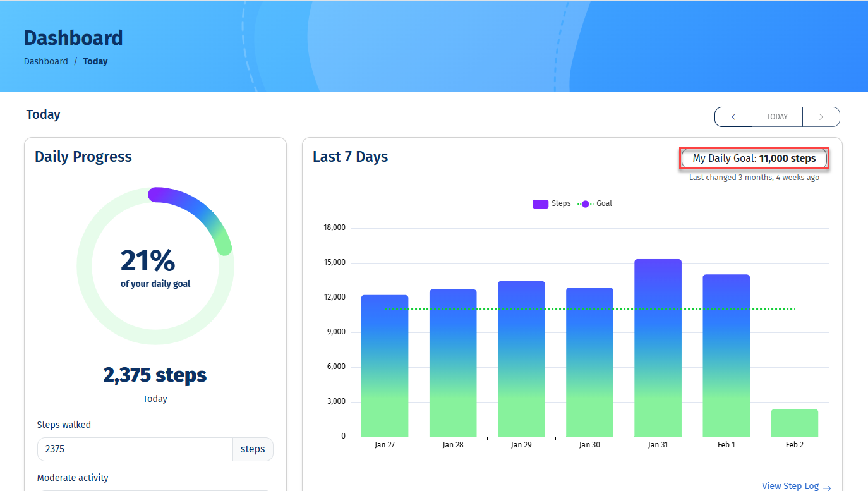The height and width of the screenshot is (491, 868).
Task: Go to next day using right chevron
Action: [x=821, y=117]
